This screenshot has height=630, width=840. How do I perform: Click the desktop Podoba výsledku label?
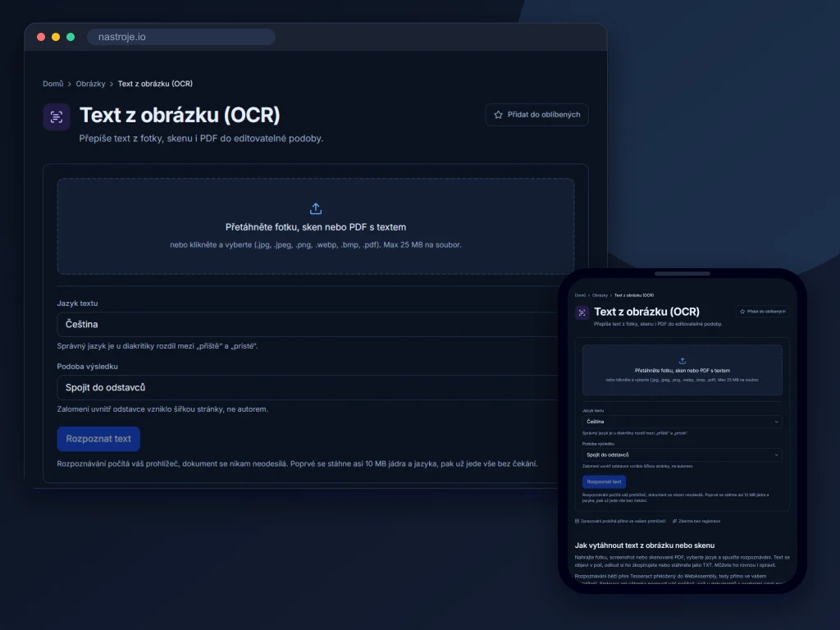pos(87,367)
